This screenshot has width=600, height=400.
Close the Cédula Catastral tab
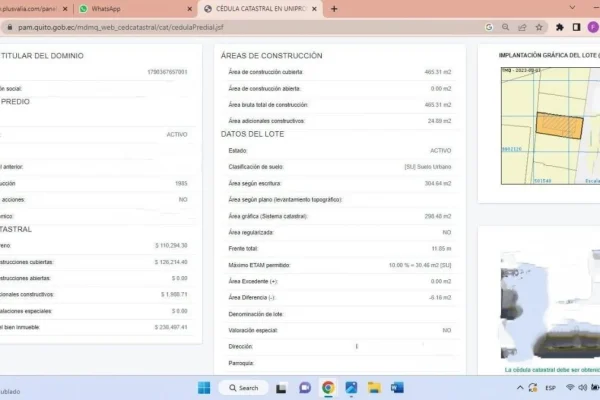315,8
